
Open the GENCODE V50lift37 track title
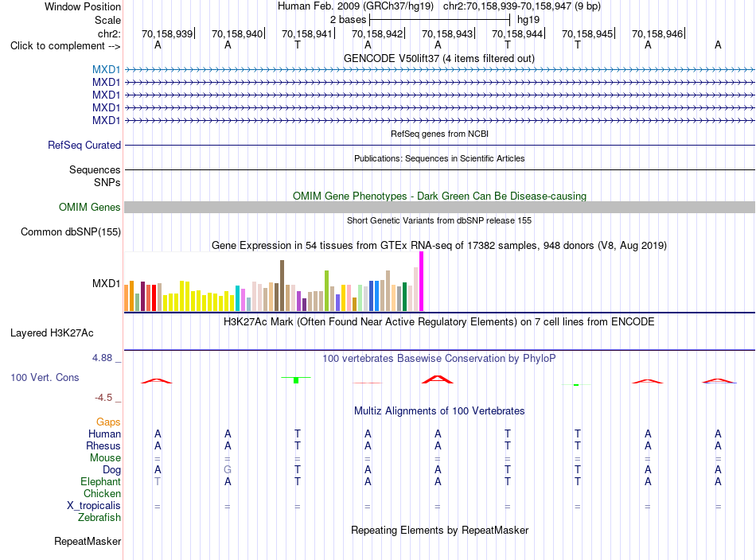coord(438,59)
